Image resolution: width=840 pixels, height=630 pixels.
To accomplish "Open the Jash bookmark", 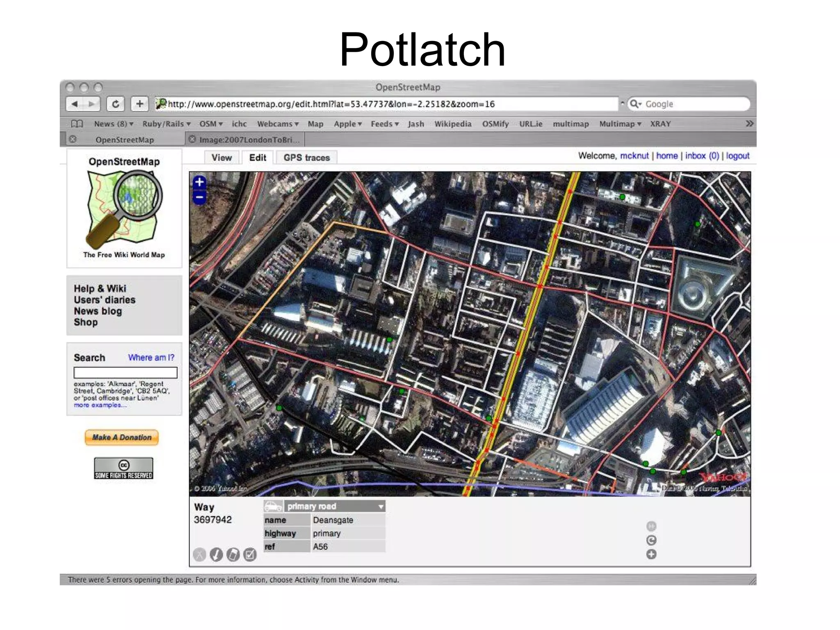I will [x=416, y=124].
